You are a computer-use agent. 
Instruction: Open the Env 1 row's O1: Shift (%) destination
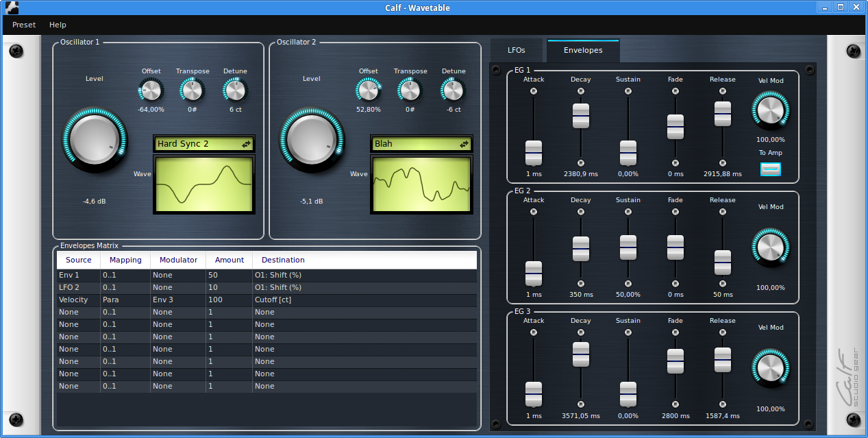tap(364, 275)
